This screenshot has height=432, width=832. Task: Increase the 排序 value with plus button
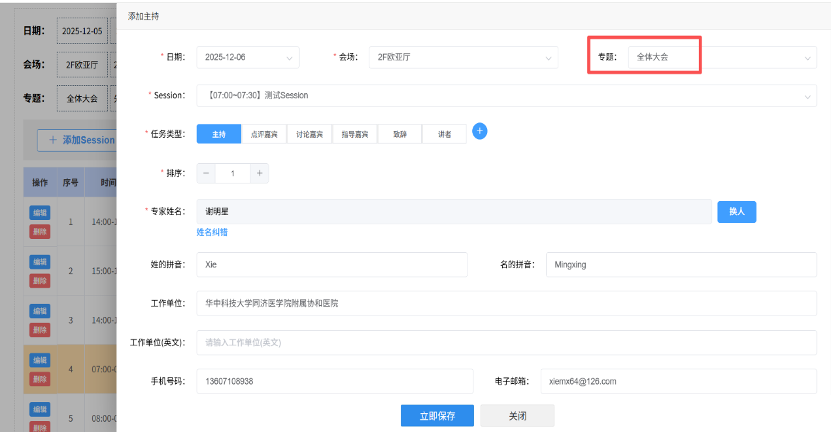click(259, 173)
